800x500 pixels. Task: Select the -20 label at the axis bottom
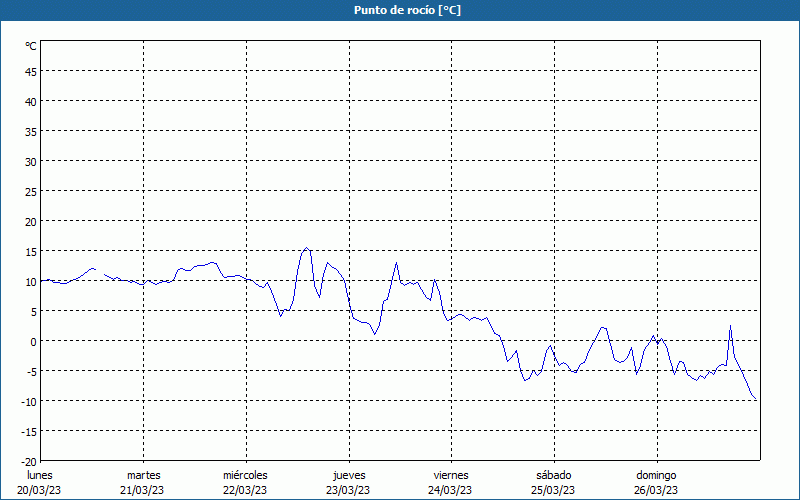pyautogui.click(x=29, y=461)
